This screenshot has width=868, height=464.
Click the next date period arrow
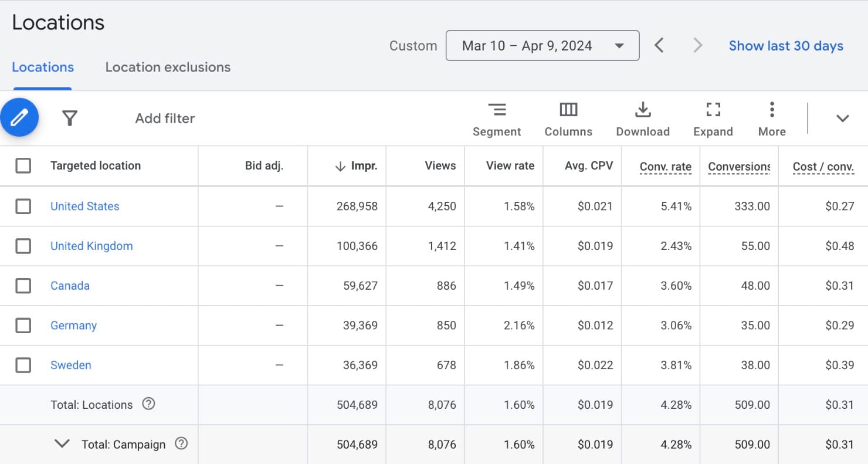click(697, 45)
